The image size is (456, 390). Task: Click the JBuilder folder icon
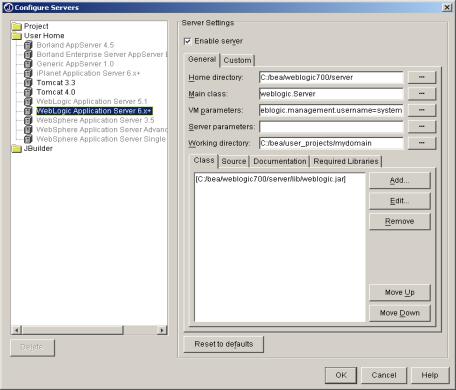click(16, 148)
